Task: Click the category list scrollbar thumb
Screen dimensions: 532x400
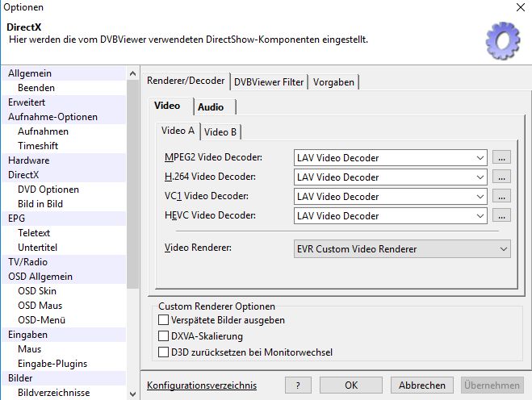Action: point(132,185)
